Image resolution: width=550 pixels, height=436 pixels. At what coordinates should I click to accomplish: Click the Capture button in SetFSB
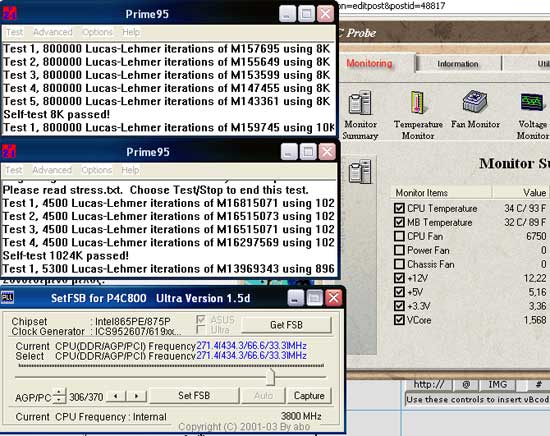[309, 395]
